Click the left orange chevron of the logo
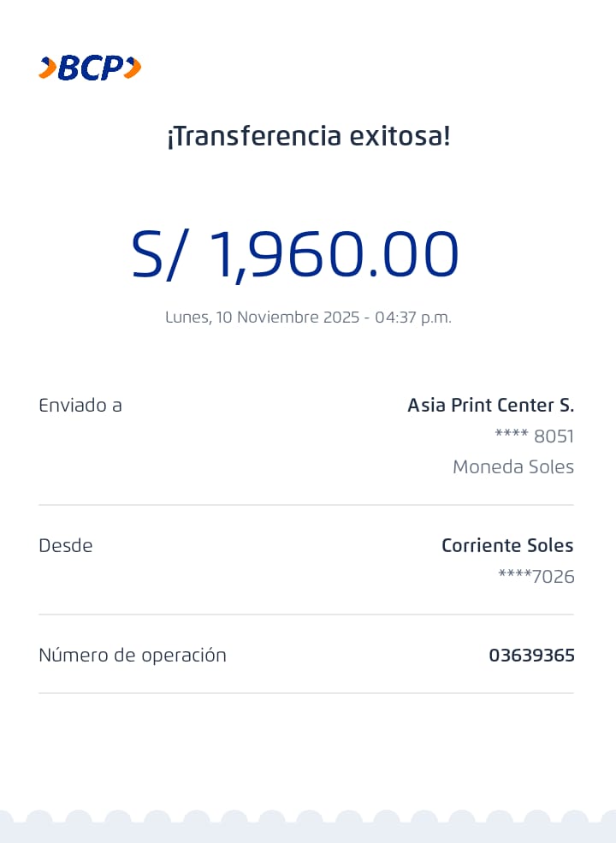The width and height of the screenshot is (616, 843). coord(48,68)
